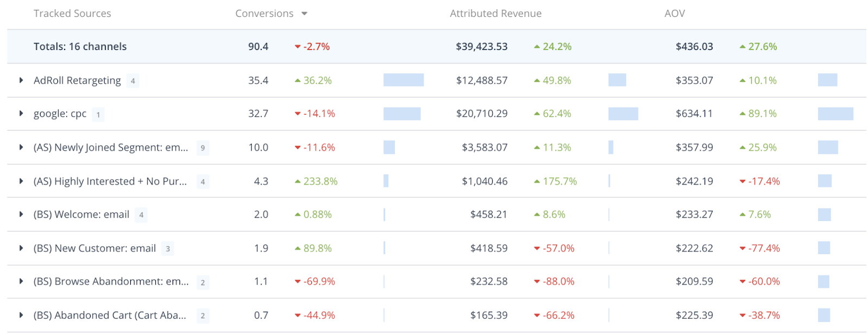Click the Totals: 16 channels row

point(80,47)
